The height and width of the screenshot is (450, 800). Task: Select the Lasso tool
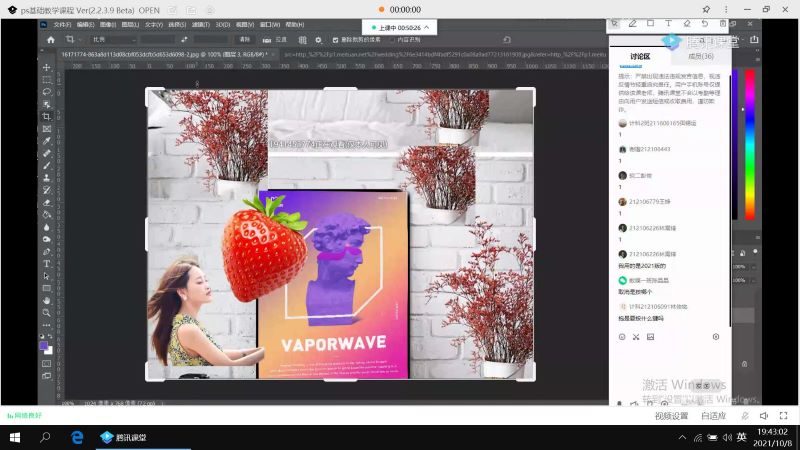[46, 92]
